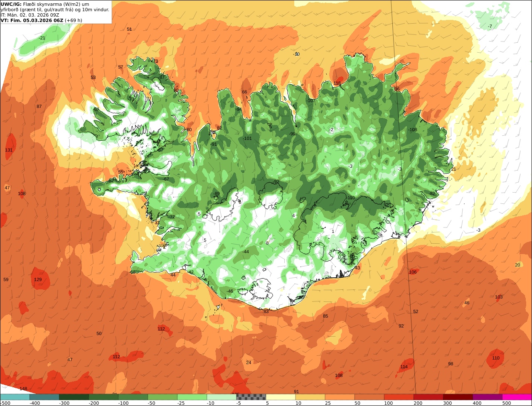Click the map value '43' on the southeast coast
This screenshot has width=532, height=406.
click(357, 268)
